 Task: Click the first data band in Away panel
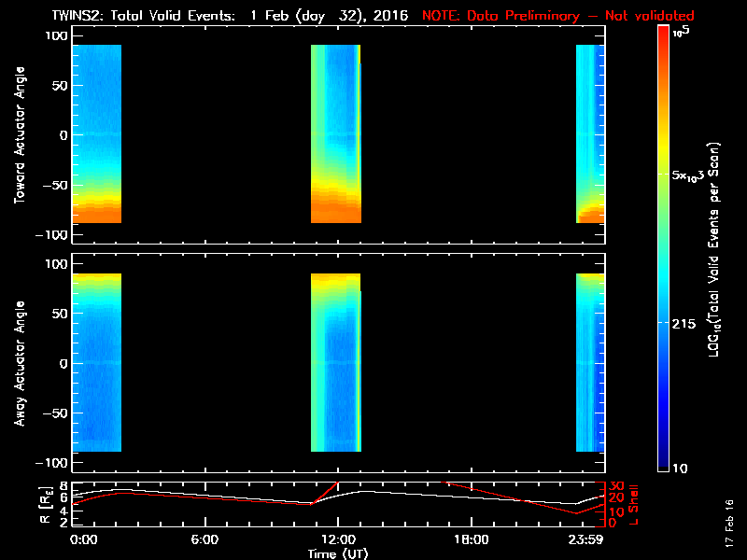tap(97, 362)
